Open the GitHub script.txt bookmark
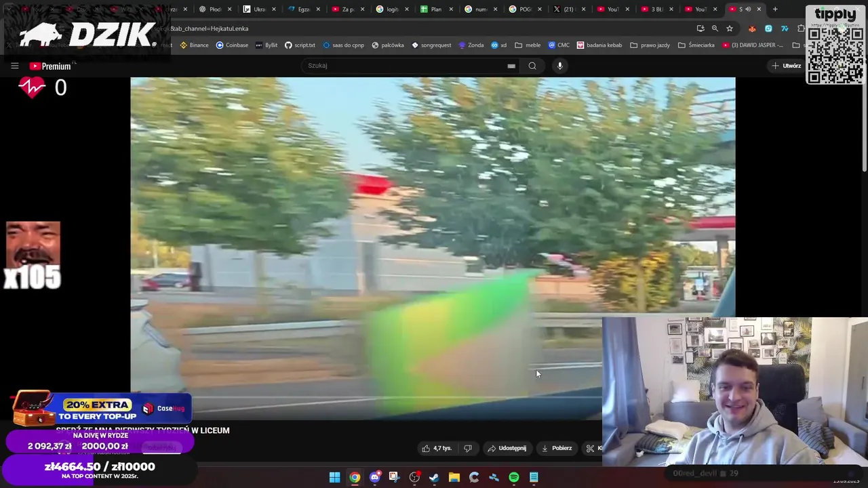Image resolution: width=868 pixels, height=488 pixels. tap(300, 45)
